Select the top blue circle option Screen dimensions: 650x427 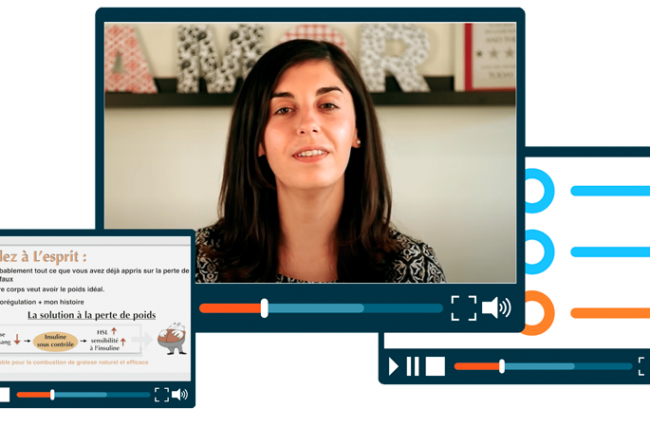pyautogui.click(x=538, y=191)
